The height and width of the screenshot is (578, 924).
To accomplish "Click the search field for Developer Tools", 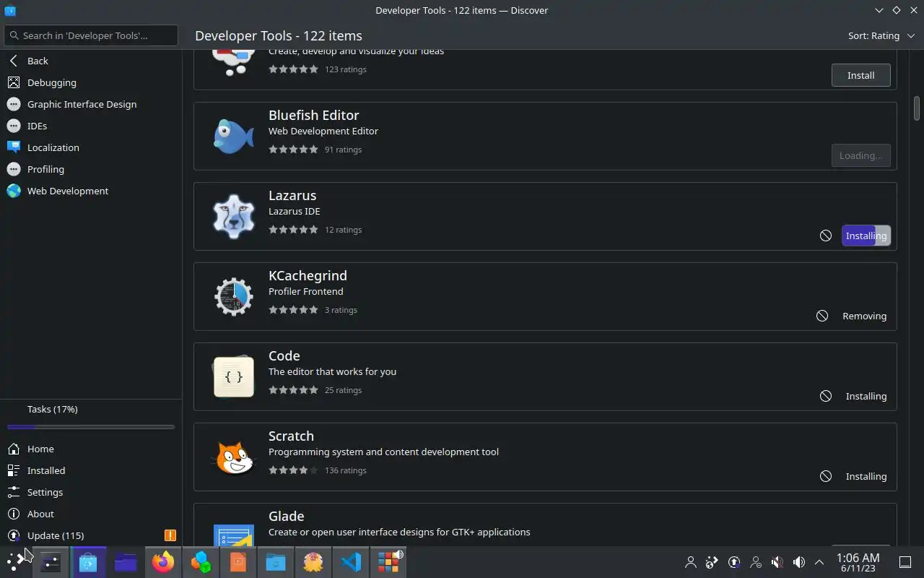I will (x=91, y=35).
